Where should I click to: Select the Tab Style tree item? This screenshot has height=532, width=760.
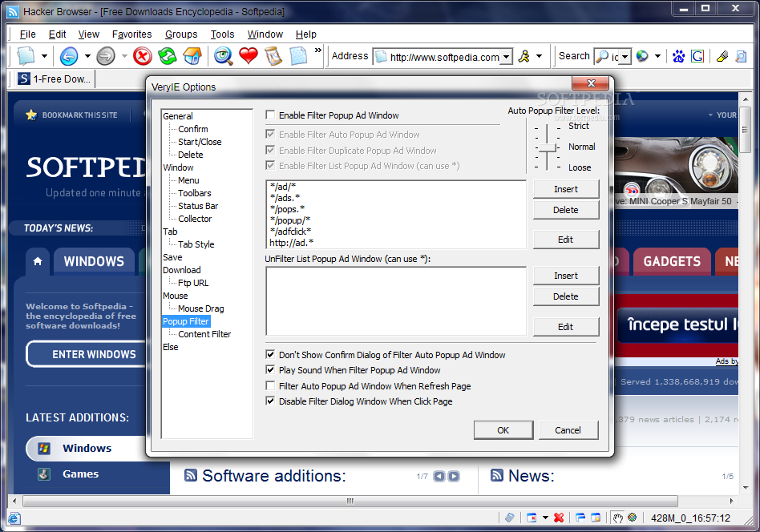tap(196, 244)
